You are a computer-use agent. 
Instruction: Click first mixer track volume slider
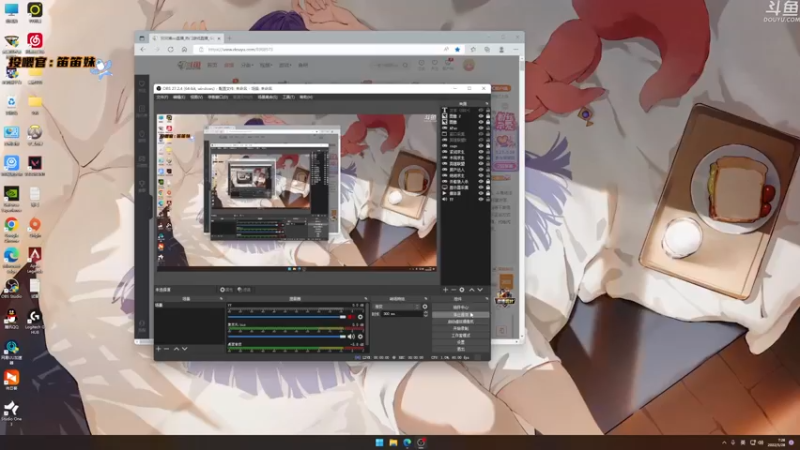tap(287, 317)
